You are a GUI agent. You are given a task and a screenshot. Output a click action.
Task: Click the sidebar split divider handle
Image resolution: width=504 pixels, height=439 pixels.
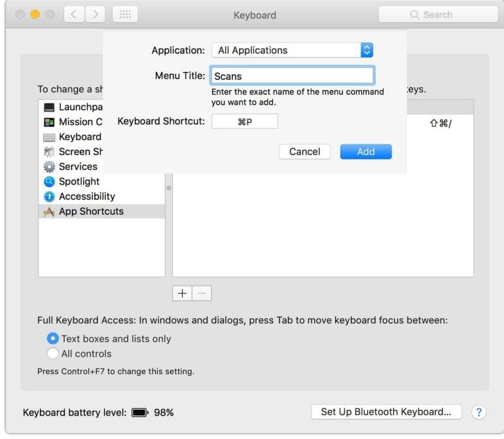point(169,188)
